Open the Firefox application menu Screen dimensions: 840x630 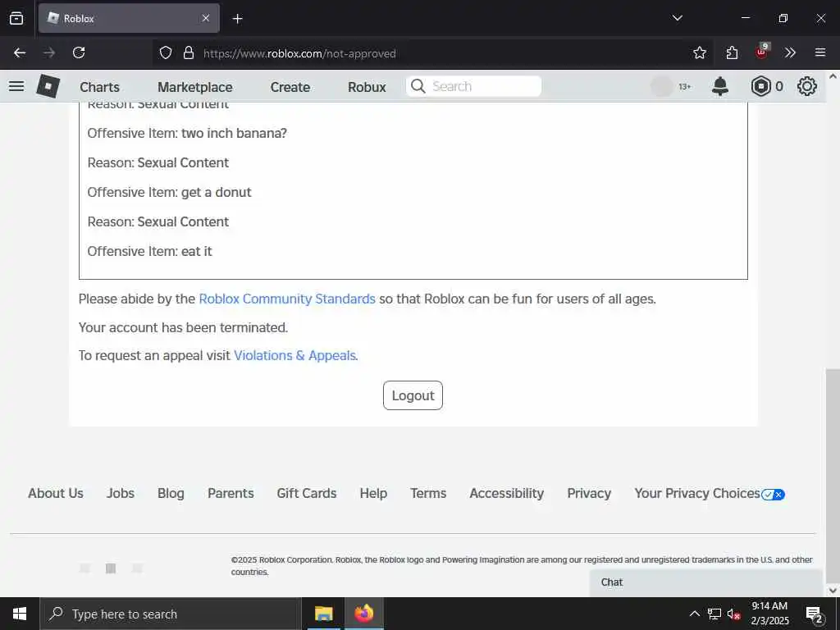coord(820,52)
